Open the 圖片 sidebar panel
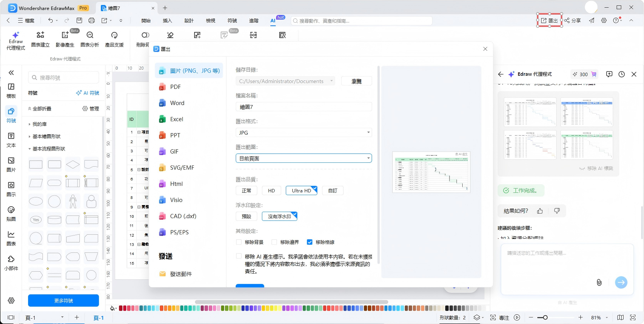Image resolution: width=644 pixels, height=324 pixels. click(x=11, y=165)
